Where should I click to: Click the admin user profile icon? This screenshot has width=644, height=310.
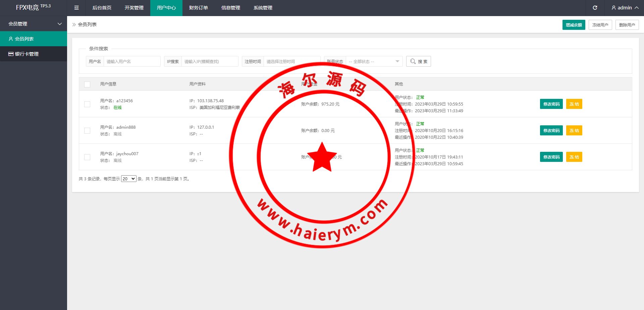tap(613, 8)
